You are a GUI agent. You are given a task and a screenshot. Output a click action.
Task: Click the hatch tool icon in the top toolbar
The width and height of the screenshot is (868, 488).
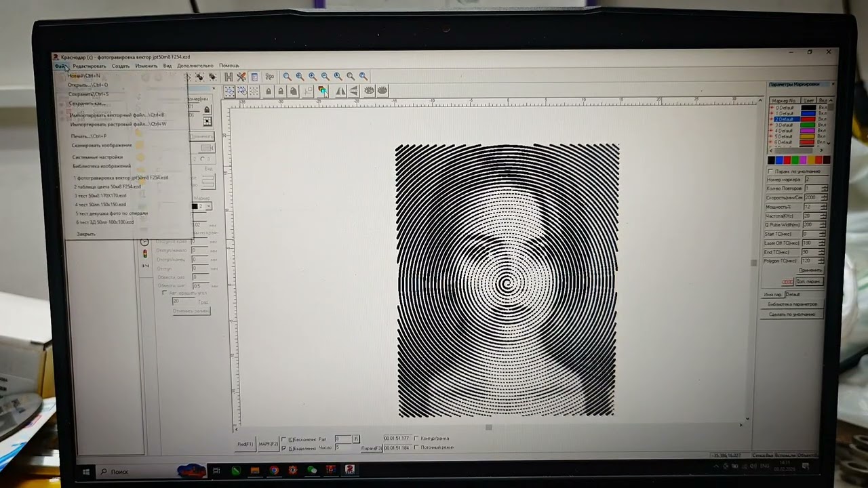[229, 77]
